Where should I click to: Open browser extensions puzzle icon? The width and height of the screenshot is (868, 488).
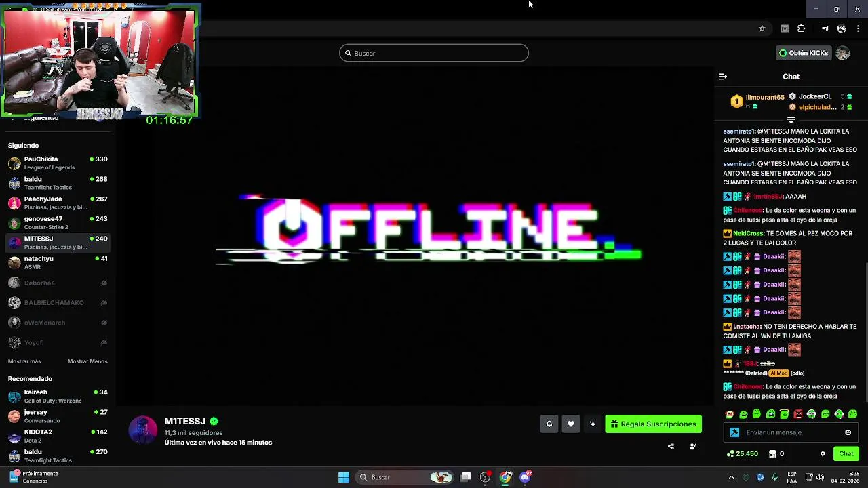[x=802, y=28]
